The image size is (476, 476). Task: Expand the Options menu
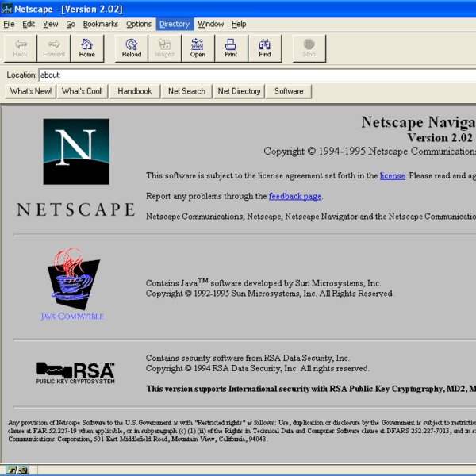point(138,24)
